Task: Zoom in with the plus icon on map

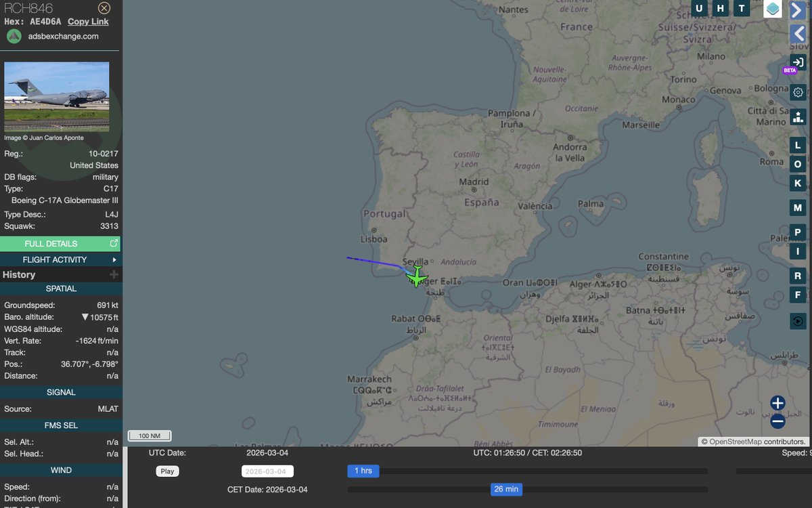Action: click(x=777, y=403)
